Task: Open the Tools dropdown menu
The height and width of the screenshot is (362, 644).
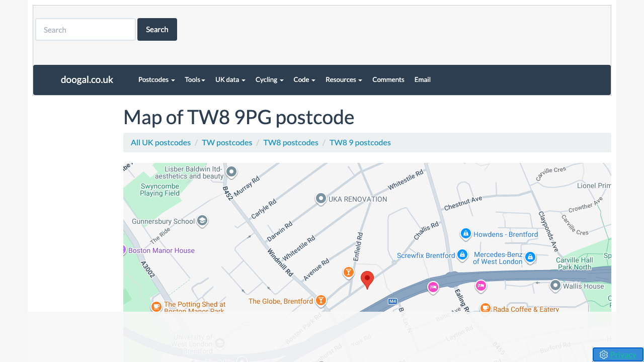Action: point(195,79)
